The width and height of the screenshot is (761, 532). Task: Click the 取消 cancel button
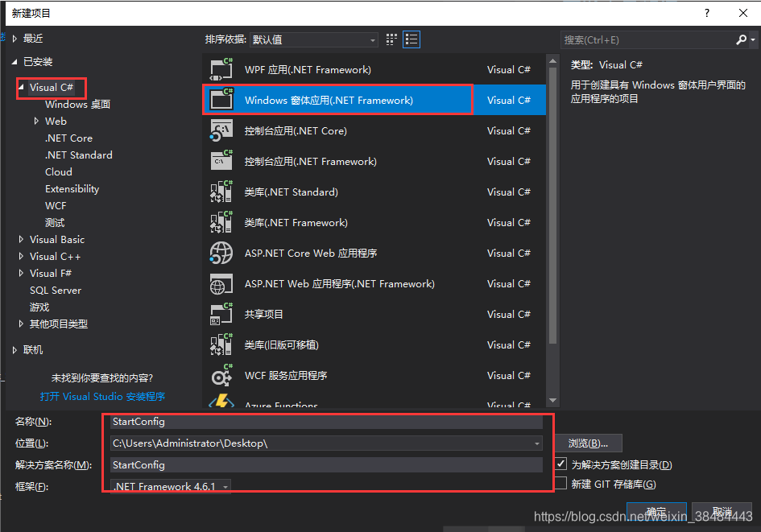[722, 512]
